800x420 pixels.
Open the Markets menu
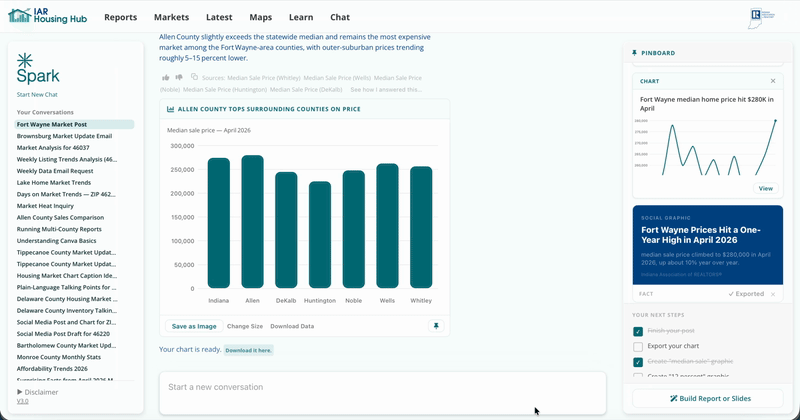click(171, 17)
